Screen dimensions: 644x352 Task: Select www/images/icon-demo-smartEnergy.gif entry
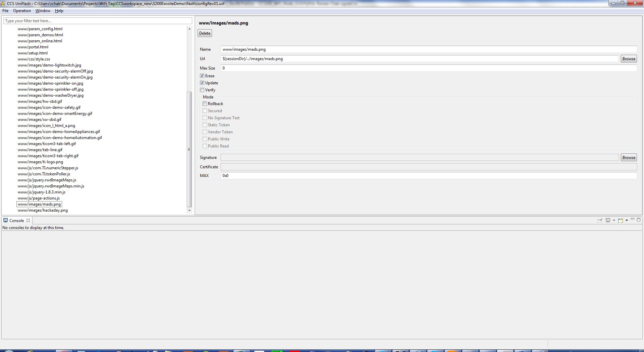tap(55, 114)
